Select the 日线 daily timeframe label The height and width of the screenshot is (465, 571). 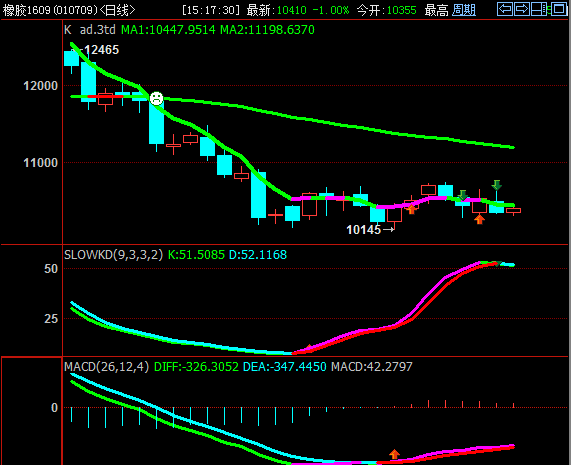(x=117, y=10)
